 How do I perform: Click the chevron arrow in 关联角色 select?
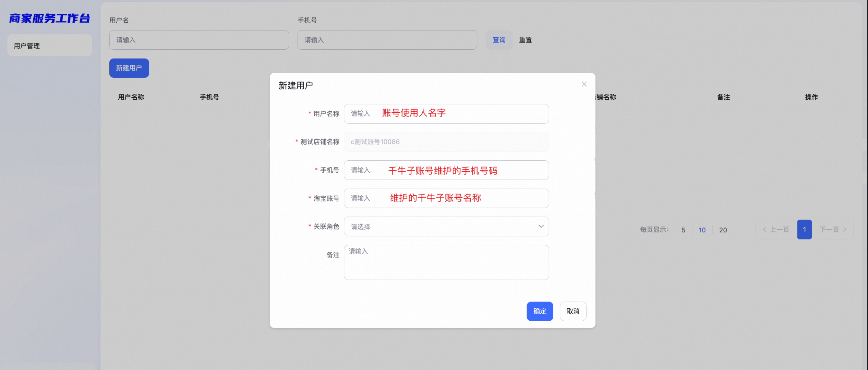(541, 226)
